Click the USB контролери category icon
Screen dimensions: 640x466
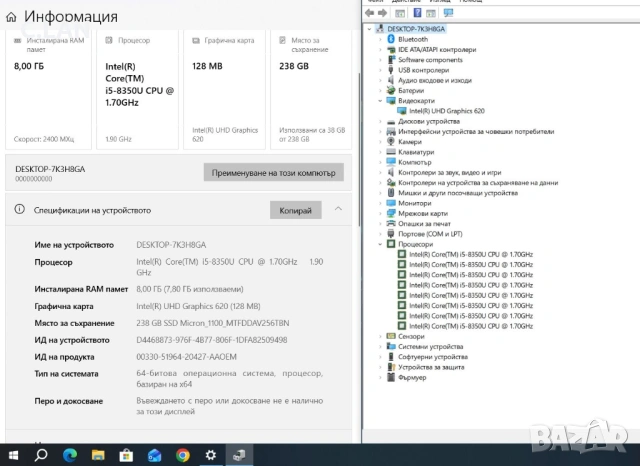[391, 70]
